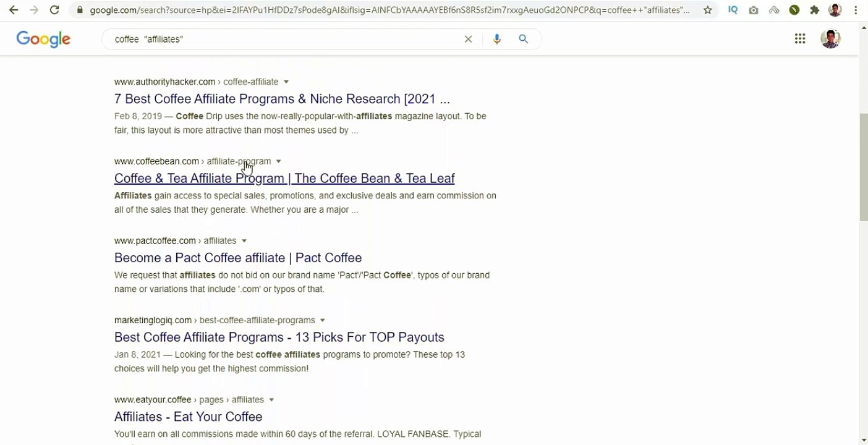Open Chrome profile avatar in toolbar
Viewport: 868px width, 445px height.
pos(835,10)
